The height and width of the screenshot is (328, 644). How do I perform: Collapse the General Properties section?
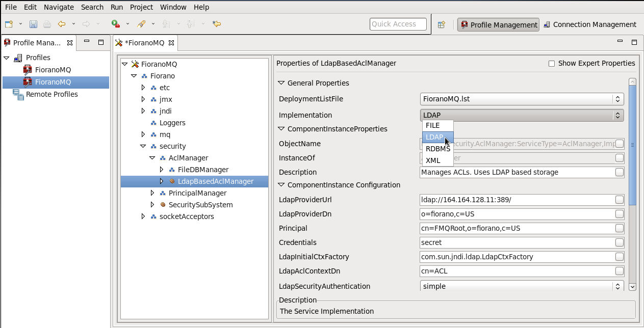pos(281,83)
